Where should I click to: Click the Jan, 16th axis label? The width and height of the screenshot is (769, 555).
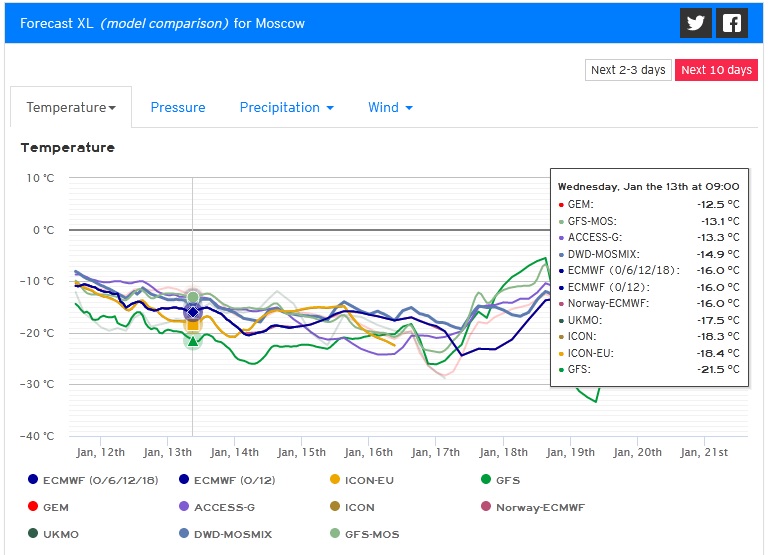(x=368, y=452)
